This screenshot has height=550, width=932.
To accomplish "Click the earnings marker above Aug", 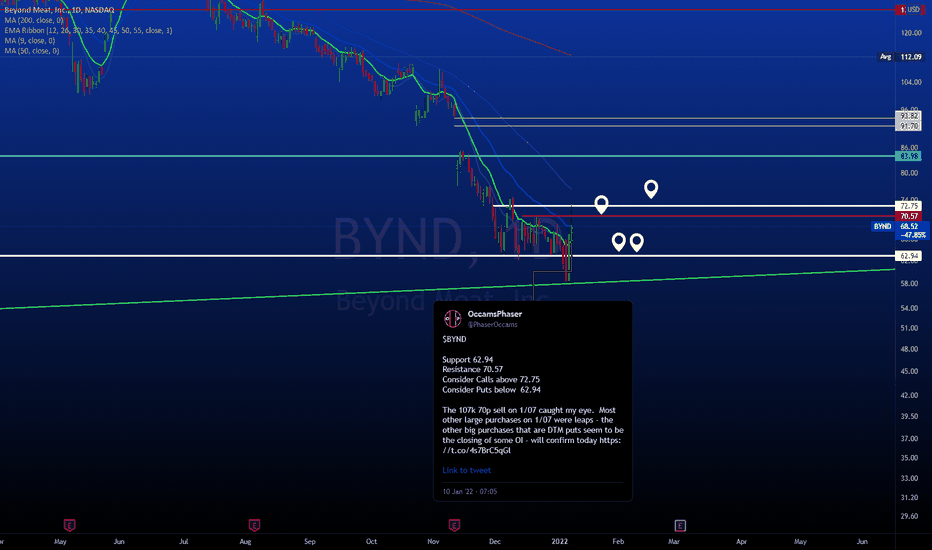I will (x=254, y=526).
